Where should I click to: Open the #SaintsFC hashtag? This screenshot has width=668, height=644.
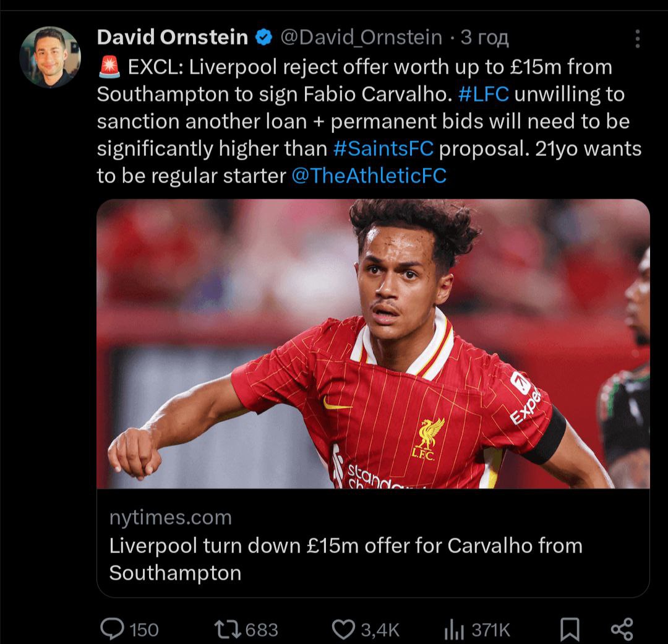click(383, 148)
